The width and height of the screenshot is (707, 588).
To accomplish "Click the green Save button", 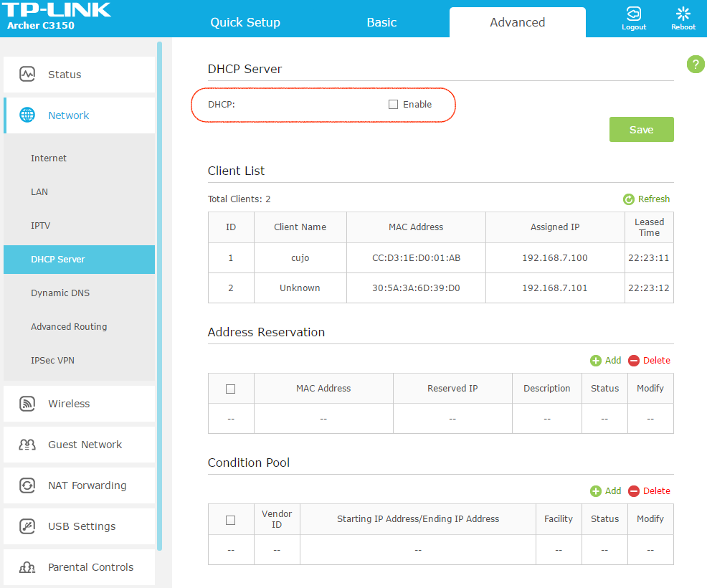I will (641, 129).
